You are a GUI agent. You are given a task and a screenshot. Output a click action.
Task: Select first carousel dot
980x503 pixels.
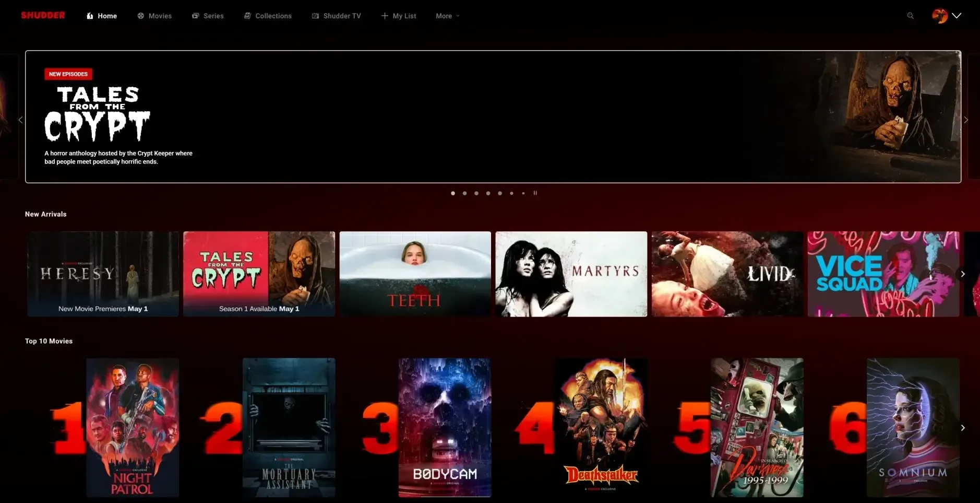point(453,193)
